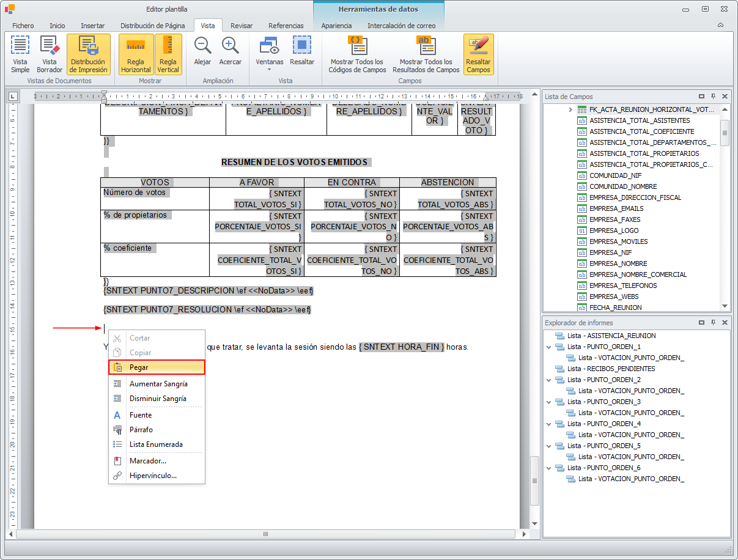Toggle the Regla Horizontal ruler

point(135,54)
